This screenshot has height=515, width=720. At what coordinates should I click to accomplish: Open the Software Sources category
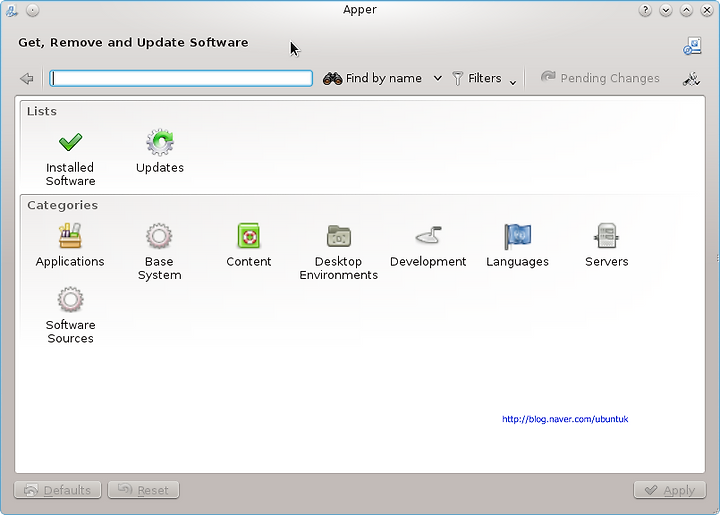70,315
